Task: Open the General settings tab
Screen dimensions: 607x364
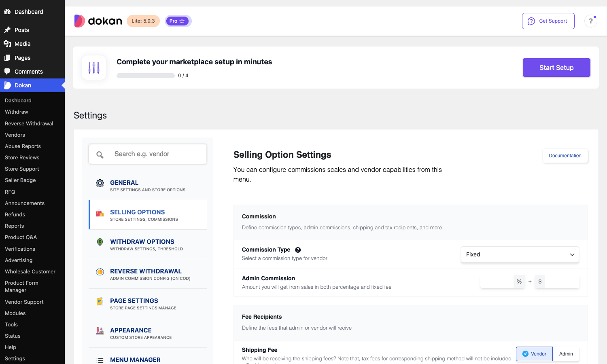Action: coord(148,186)
